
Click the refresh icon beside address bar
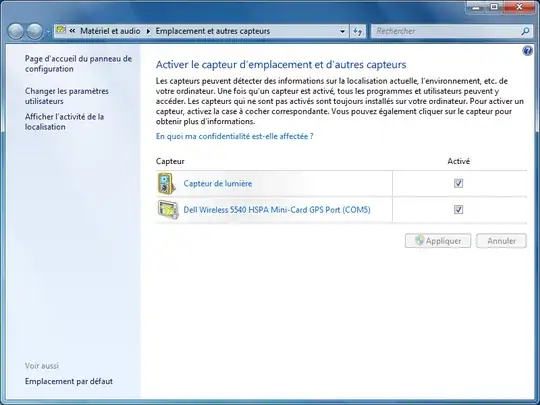358,31
